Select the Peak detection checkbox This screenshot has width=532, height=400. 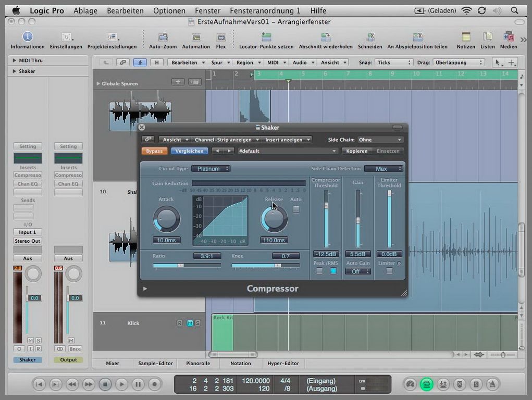tap(319, 271)
